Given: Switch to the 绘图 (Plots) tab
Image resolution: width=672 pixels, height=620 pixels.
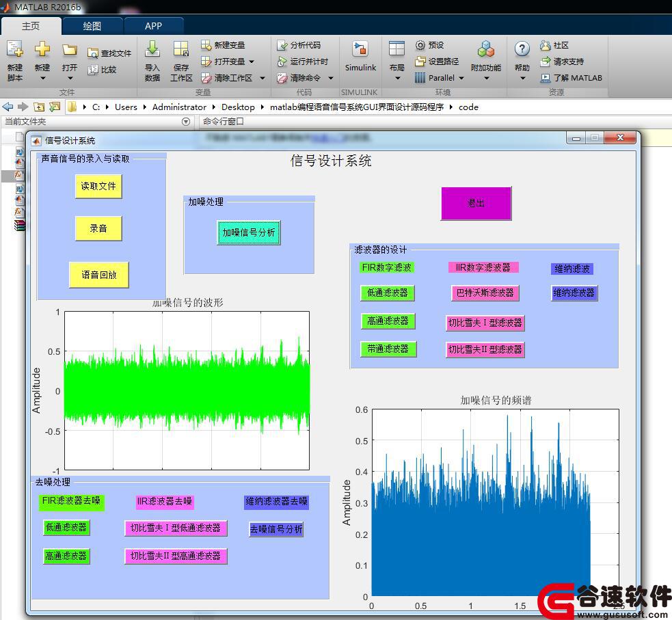Looking at the screenshot, I should point(92,26).
